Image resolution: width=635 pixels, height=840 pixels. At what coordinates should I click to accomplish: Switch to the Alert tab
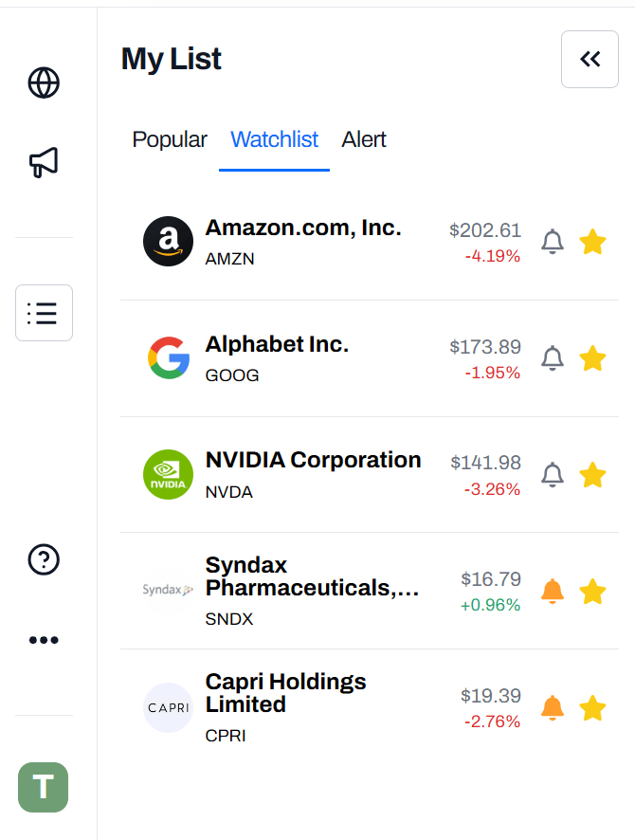click(364, 139)
